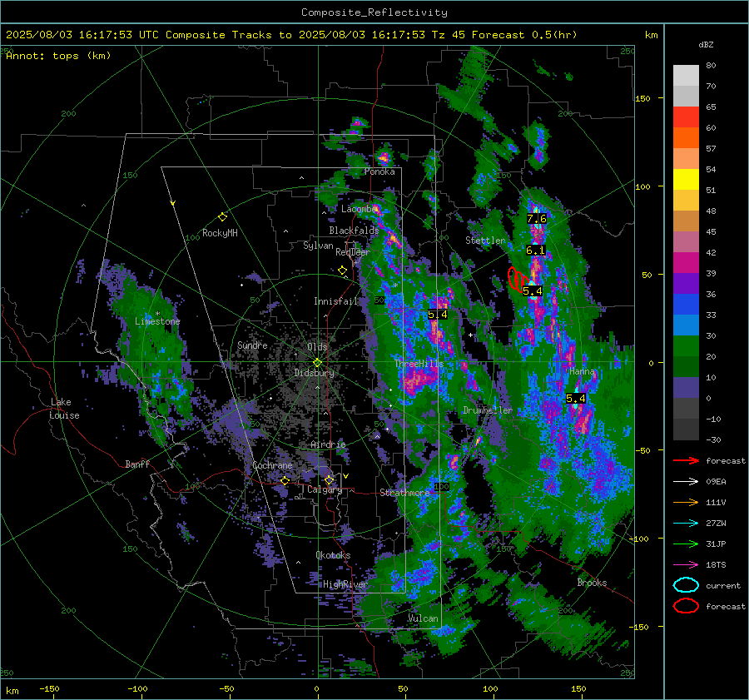The image size is (749, 700).
Task: Click the Stettler city label
Action: [x=485, y=241]
